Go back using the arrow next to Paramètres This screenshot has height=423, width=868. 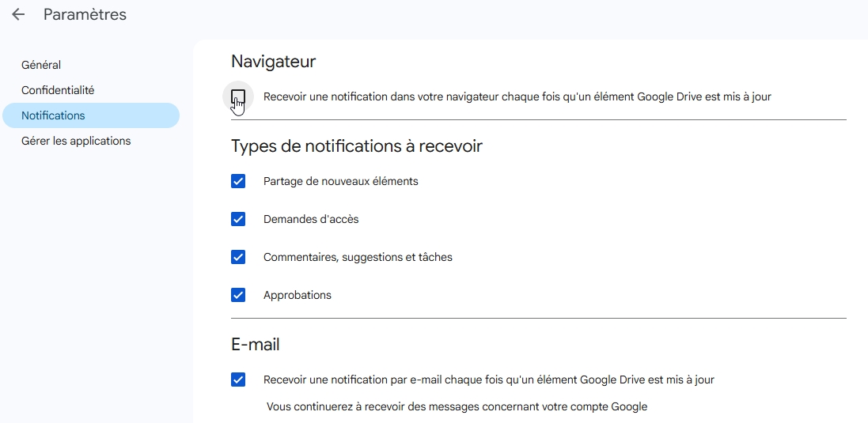tap(18, 15)
